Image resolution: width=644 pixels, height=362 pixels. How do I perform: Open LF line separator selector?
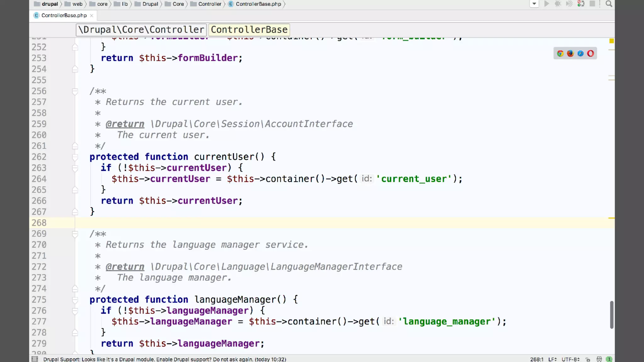point(552,359)
